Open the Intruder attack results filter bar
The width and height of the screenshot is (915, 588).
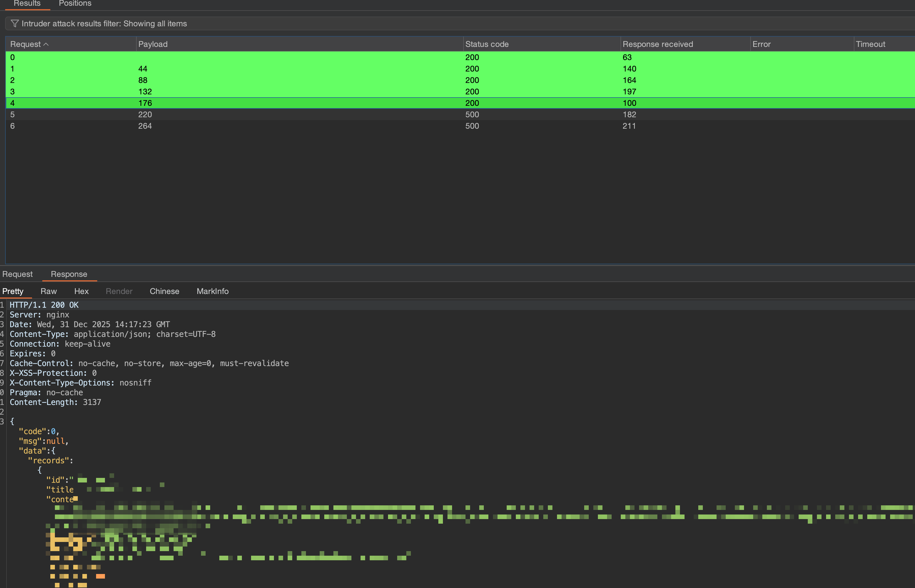pos(104,24)
